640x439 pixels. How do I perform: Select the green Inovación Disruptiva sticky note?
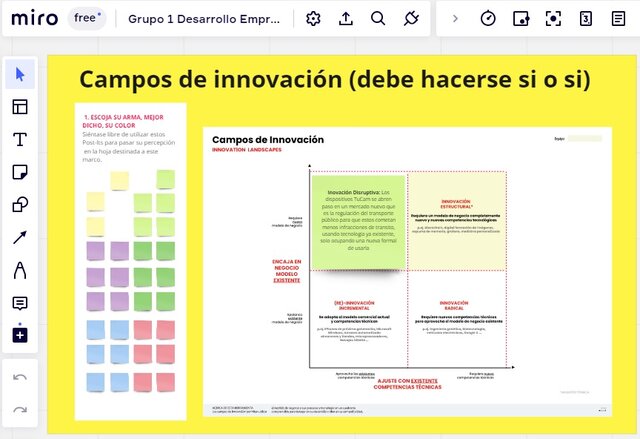[x=358, y=222]
